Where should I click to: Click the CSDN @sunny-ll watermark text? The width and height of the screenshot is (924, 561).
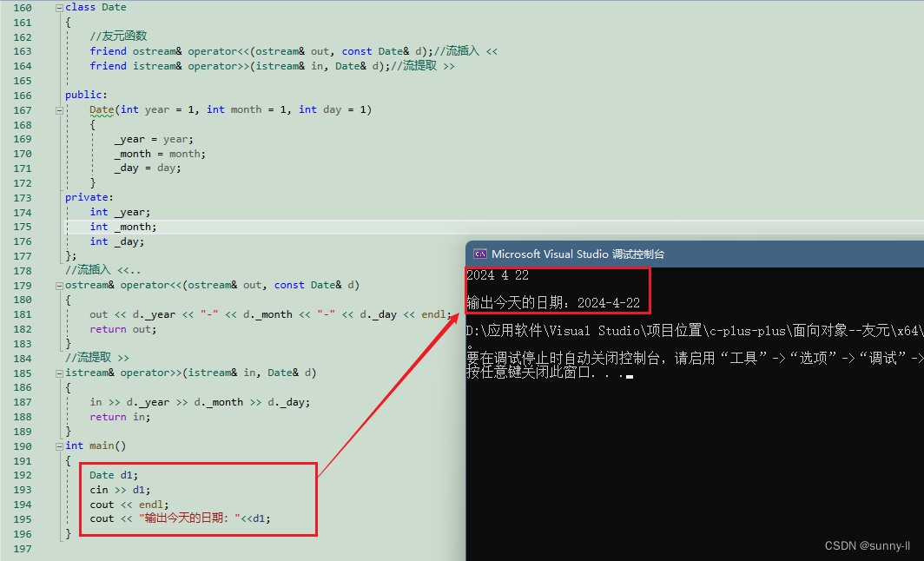[x=868, y=545]
